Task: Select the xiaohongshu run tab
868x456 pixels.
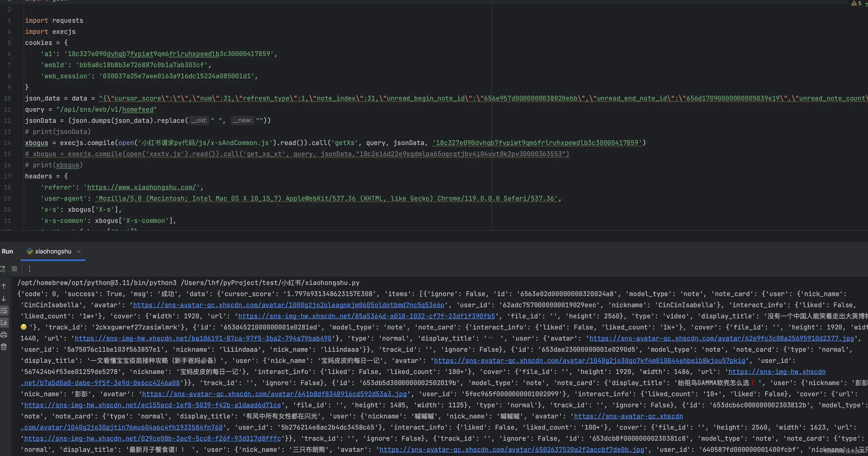Action: click(53, 252)
